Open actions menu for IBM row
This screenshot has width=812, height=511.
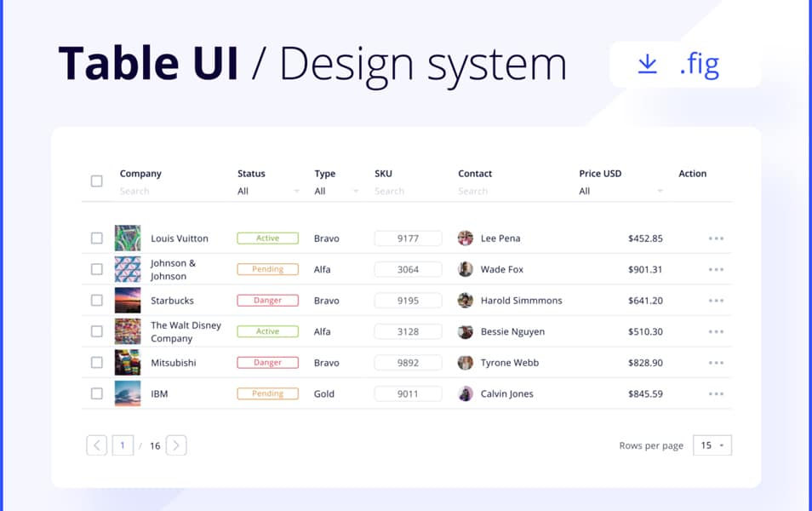pyautogui.click(x=714, y=393)
